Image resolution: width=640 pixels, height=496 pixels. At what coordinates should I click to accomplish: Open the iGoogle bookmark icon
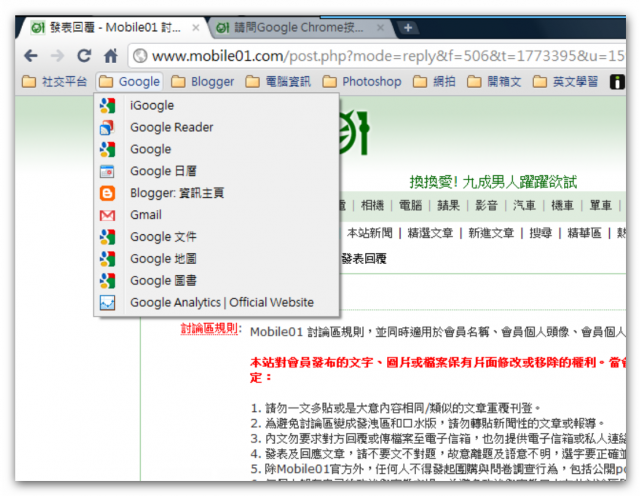[x=107, y=105]
